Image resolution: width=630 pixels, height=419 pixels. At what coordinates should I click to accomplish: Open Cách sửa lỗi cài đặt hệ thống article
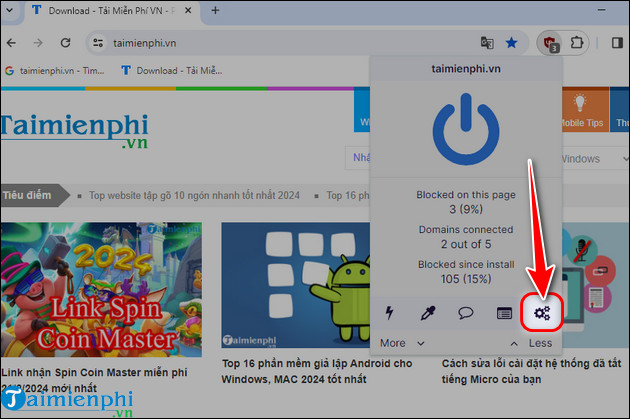click(532, 371)
